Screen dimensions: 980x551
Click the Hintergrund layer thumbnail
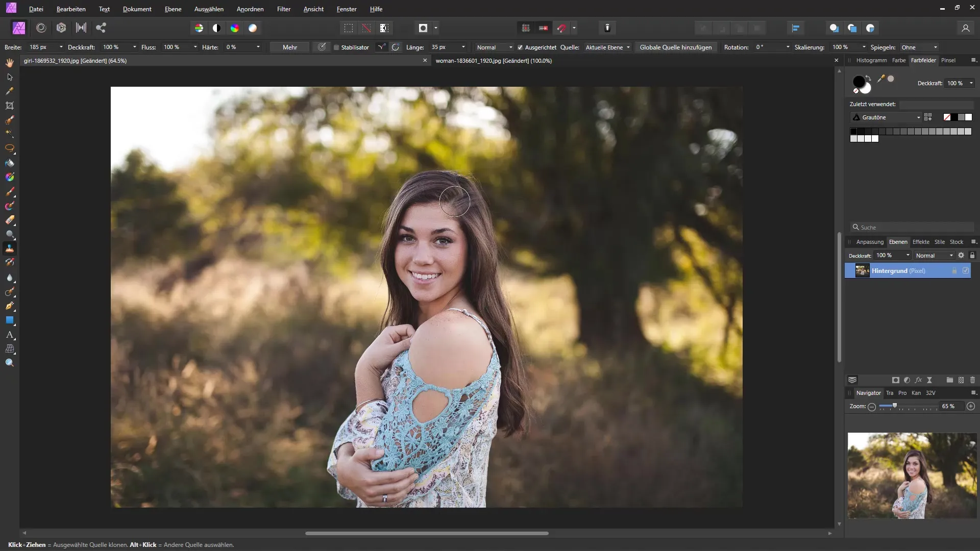tap(862, 270)
